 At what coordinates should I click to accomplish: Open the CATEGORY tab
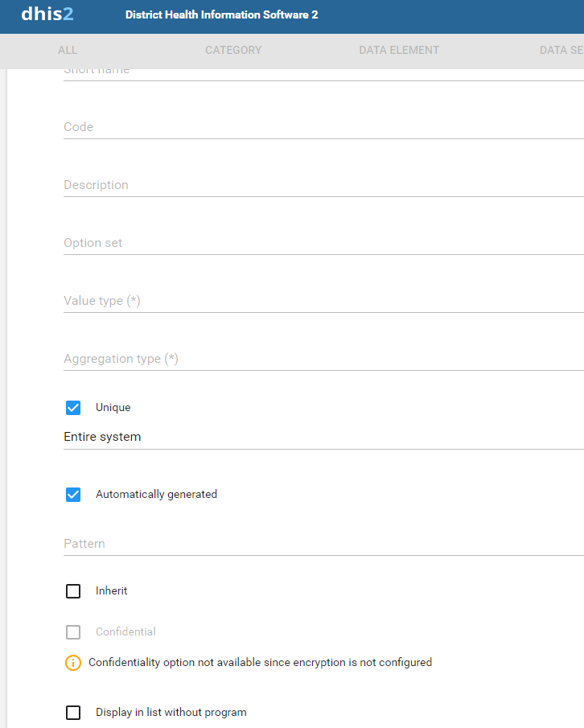[x=233, y=50]
